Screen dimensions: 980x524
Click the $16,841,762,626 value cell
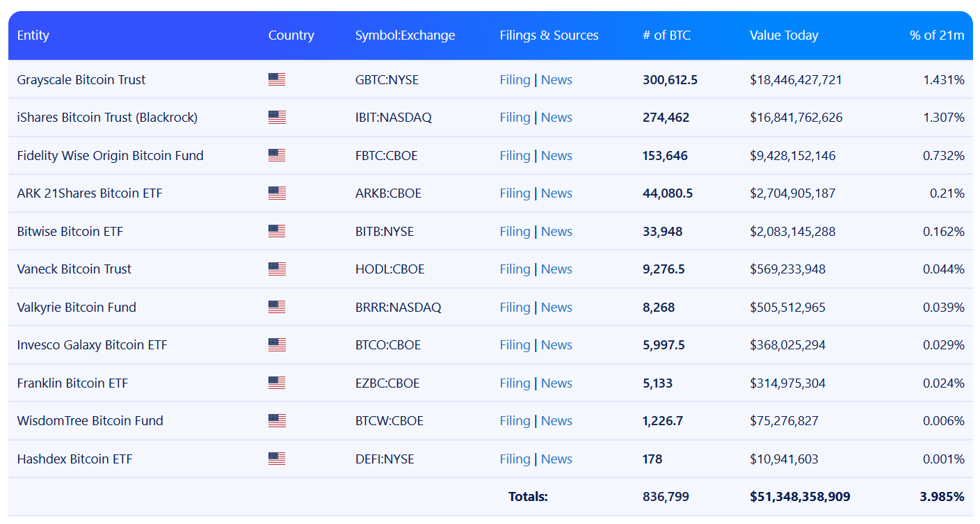click(x=796, y=118)
